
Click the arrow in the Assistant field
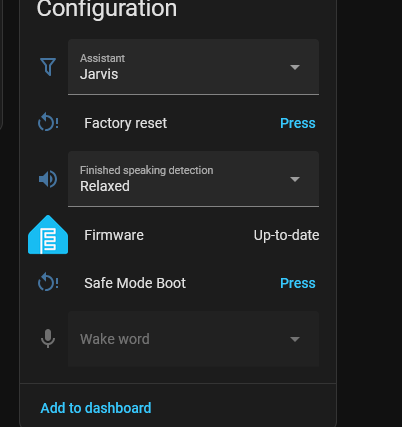tap(295, 67)
